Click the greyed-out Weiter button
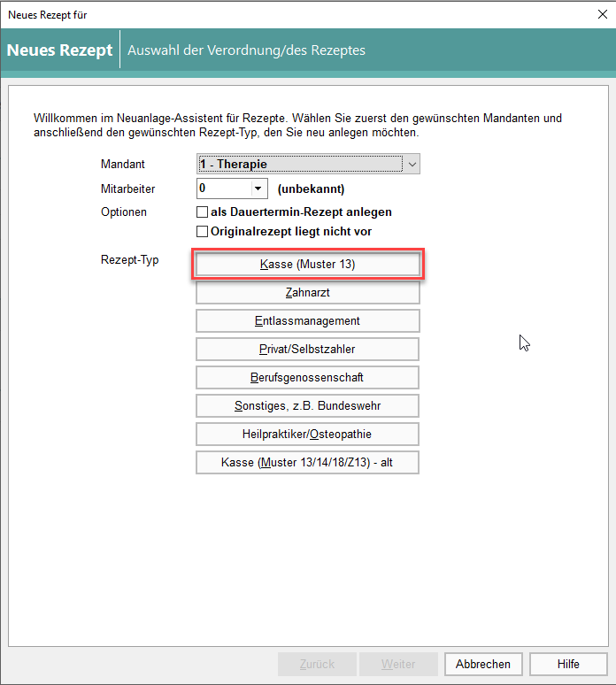The height and width of the screenshot is (685, 616). (x=398, y=664)
